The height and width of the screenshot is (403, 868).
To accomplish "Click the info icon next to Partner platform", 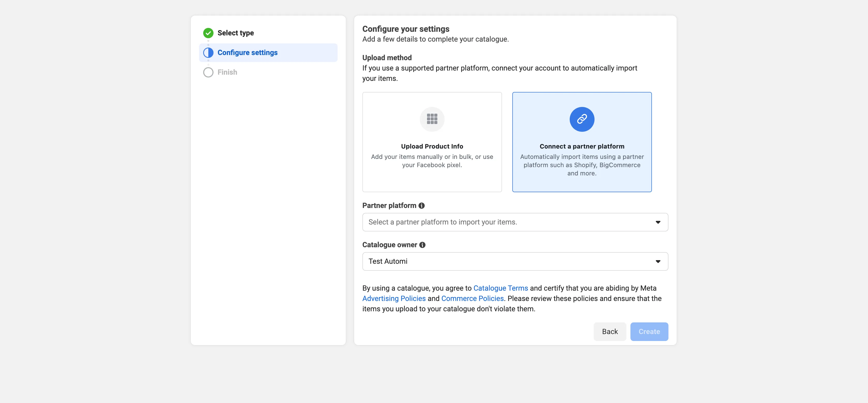I will pos(422,205).
